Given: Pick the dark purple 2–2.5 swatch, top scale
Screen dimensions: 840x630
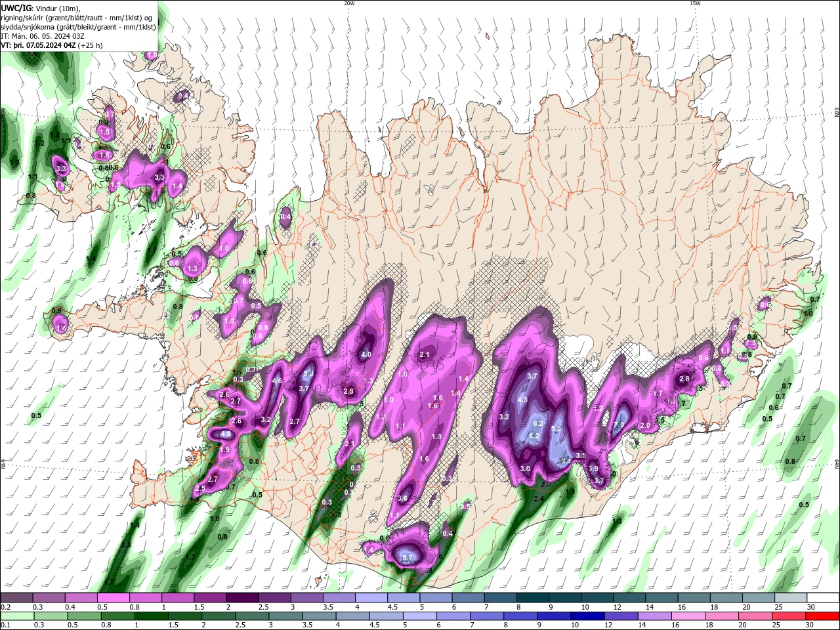Looking at the screenshot, I should (x=242, y=597).
